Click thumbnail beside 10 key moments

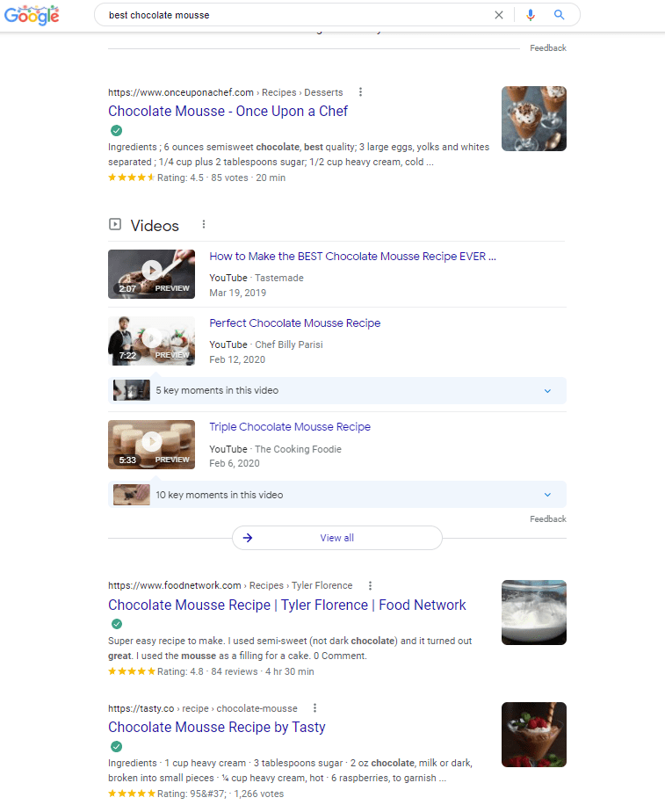(x=132, y=495)
